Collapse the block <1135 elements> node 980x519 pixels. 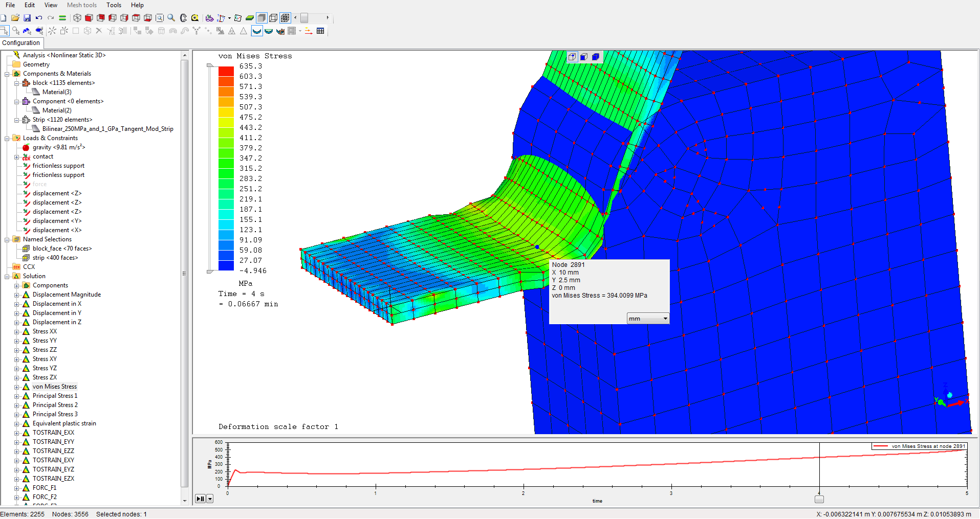pos(16,83)
